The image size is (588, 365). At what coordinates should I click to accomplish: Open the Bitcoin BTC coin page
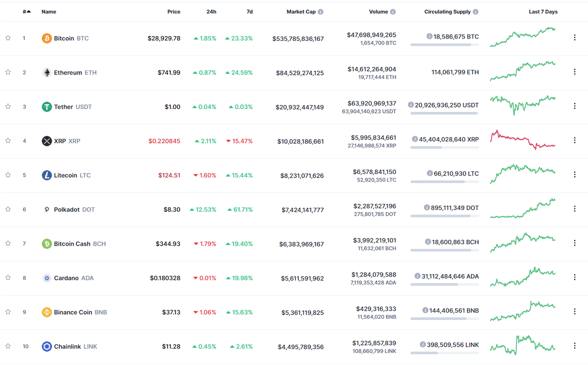click(71, 38)
